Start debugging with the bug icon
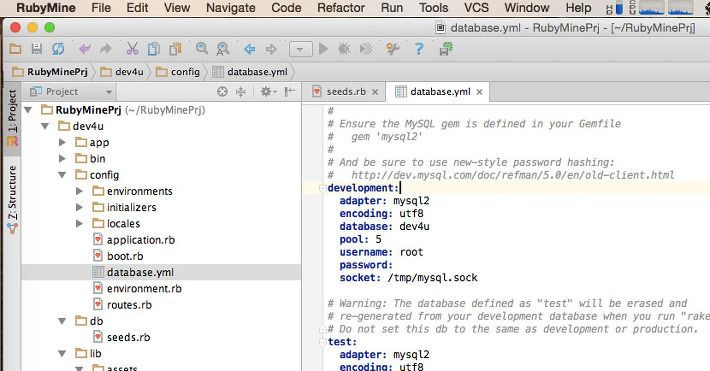710x371 pixels. 344,48
